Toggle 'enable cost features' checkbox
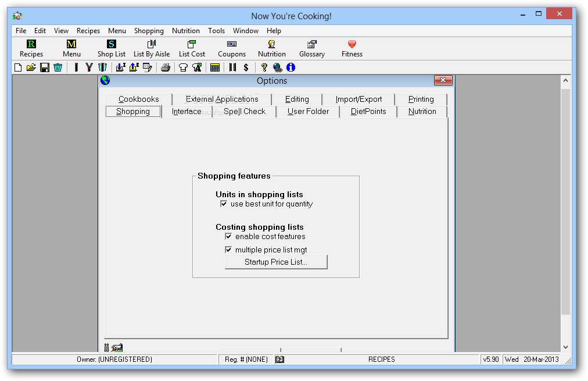The width and height of the screenshot is (588, 381). [x=228, y=237]
